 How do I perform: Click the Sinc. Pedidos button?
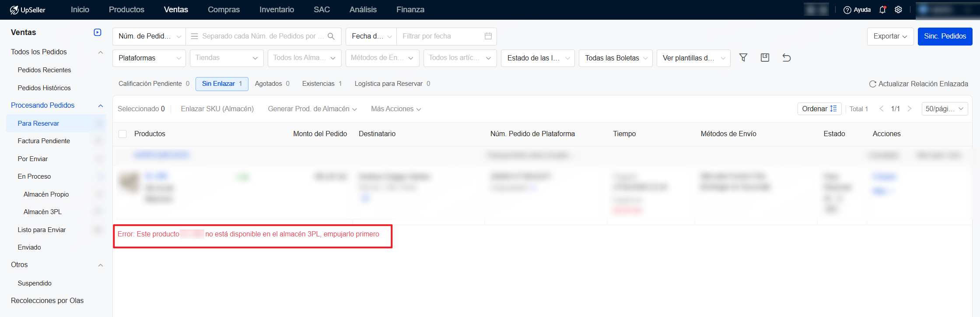945,36
